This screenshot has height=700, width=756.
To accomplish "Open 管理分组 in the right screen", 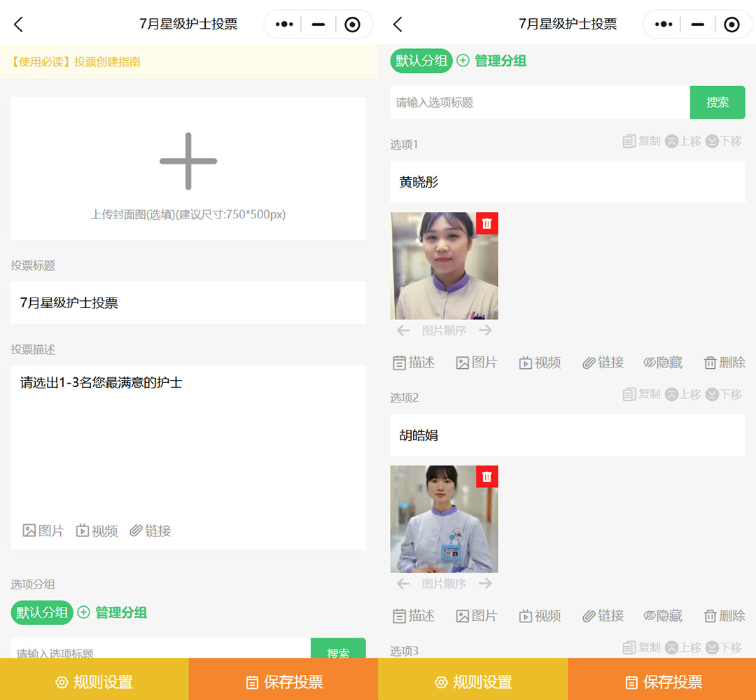I will (492, 61).
